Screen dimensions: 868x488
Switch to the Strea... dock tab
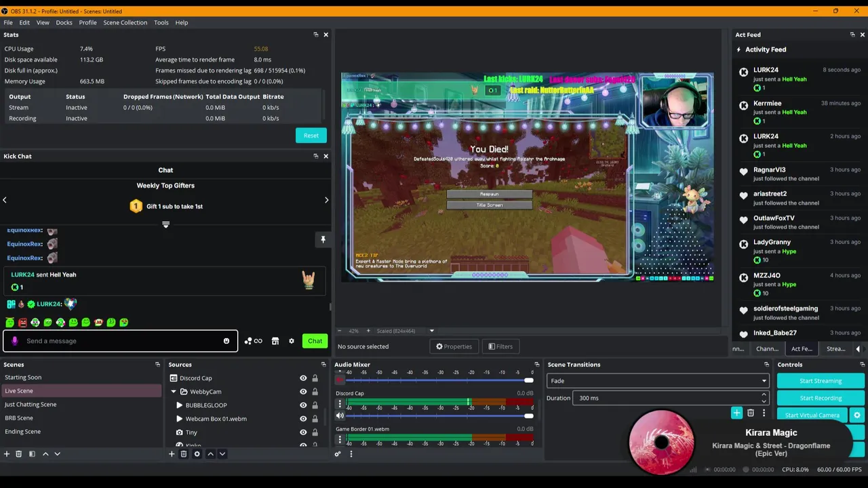(835, 348)
